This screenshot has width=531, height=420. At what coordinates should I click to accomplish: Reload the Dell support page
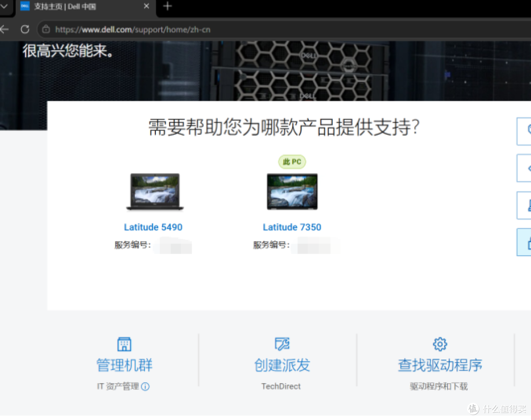(25, 30)
